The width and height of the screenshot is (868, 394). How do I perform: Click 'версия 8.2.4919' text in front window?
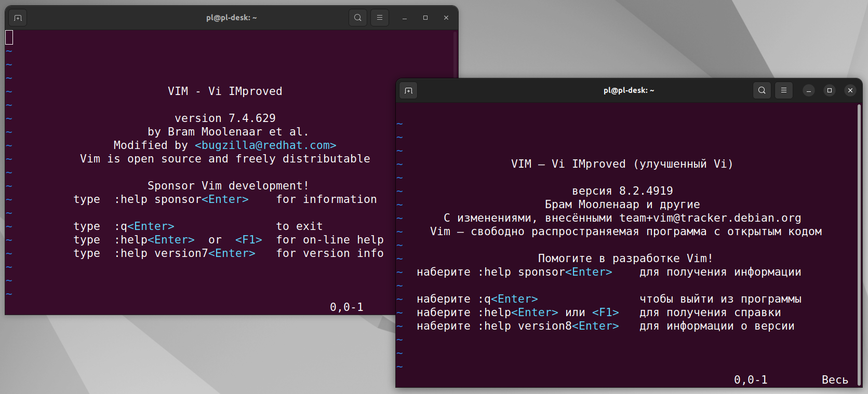[x=622, y=191]
